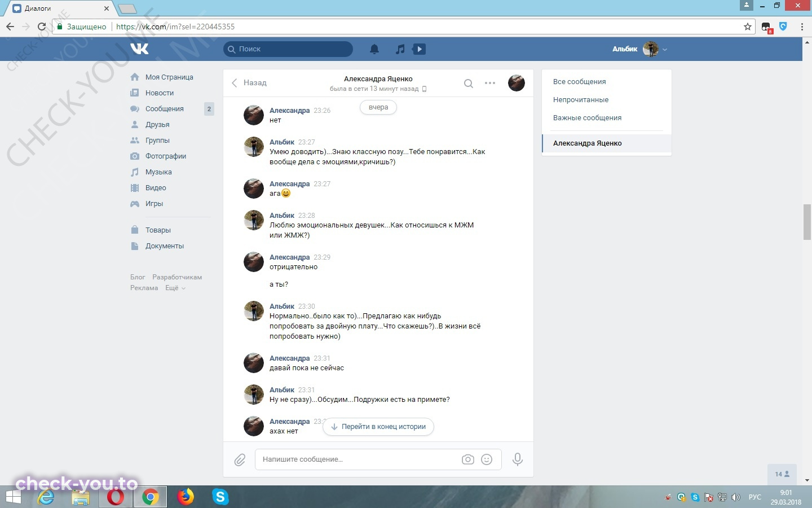Click the camera photo icon in message box
This screenshot has height=508, width=812.
[x=468, y=459]
